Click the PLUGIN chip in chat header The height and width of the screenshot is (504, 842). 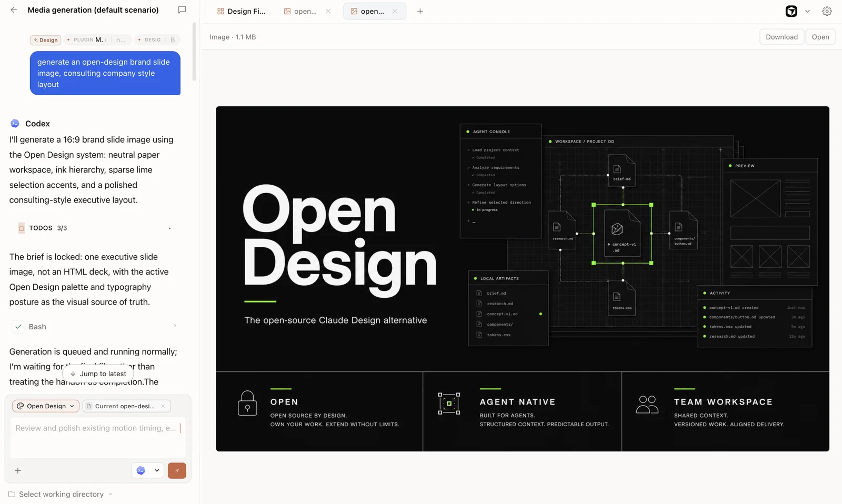(x=97, y=40)
